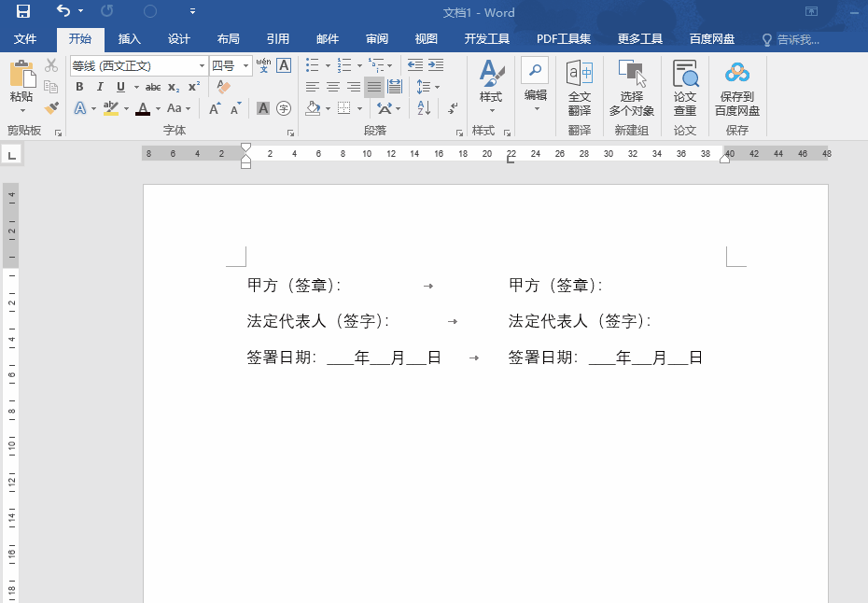Select the 全文翻译 translation tool
Image resolution: width=868 pixels, height=603 pixels.
click(579, 87)
